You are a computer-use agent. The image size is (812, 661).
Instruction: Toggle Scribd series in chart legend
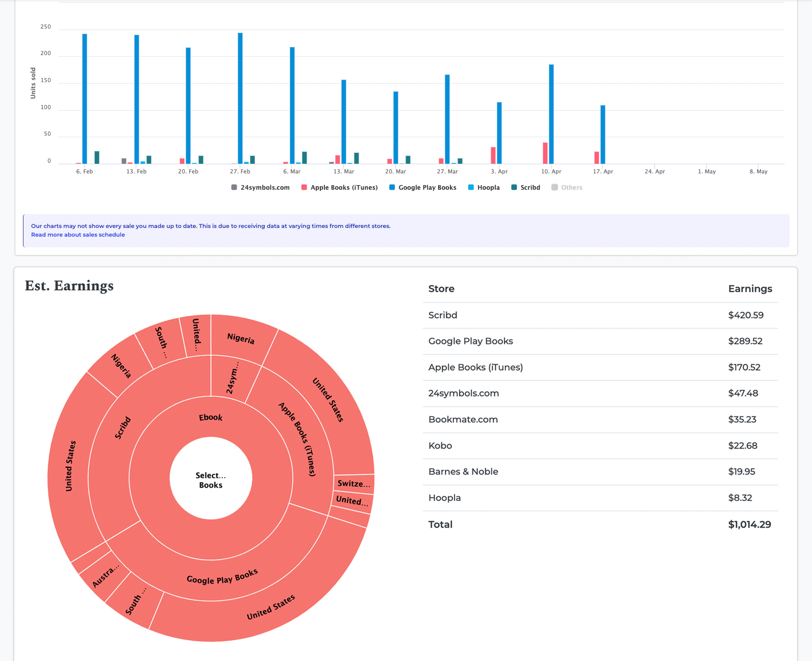[x=525, y=188]
